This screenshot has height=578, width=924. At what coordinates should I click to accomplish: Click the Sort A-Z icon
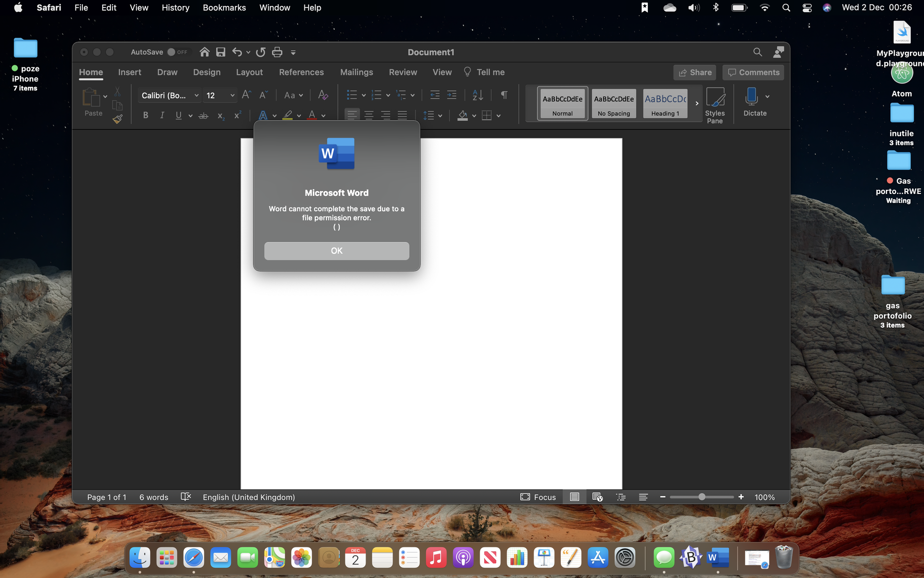(x=478, y=95)
